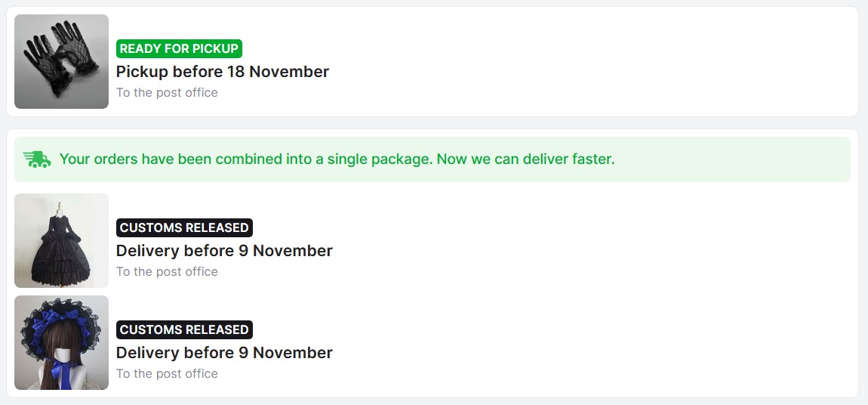This screenshot has height=405, width=868.
Task: Click the bonnet order's CUSTOMS RELEASED badge
Action: [184, 329]
